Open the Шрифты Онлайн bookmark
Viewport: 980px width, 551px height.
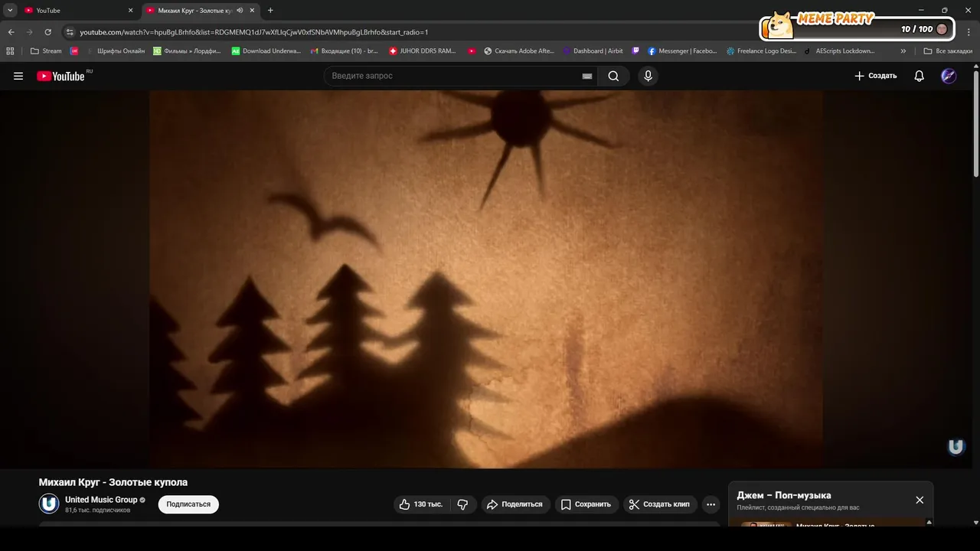(x=115, y=51)
